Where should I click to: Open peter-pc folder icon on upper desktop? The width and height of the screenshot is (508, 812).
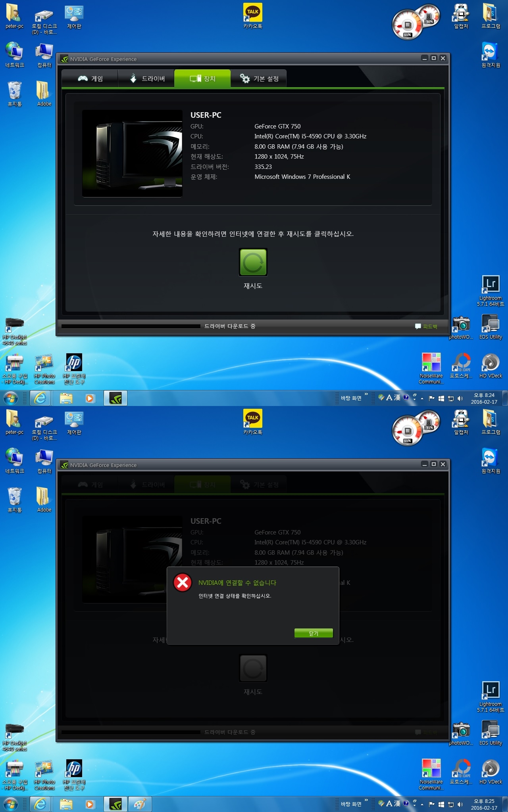tap(14, 16)
